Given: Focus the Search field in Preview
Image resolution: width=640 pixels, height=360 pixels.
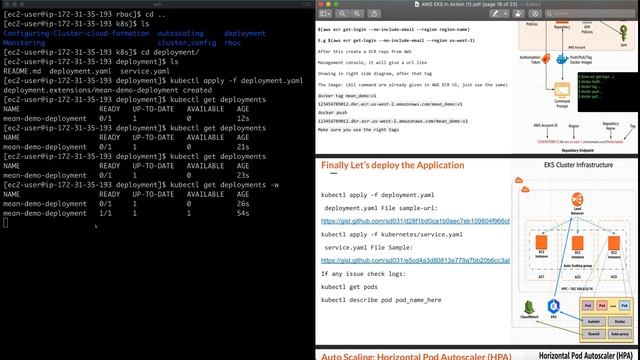Looking at the screenshot, I should click(590, 13).
